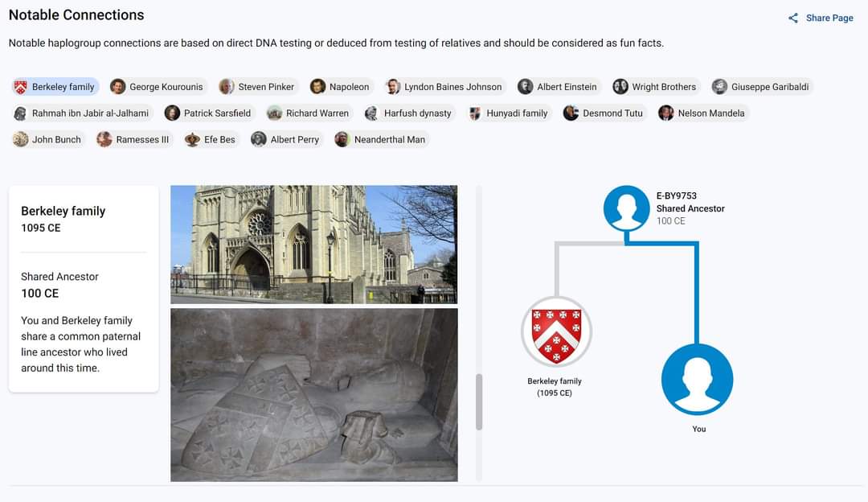Viewport: 868px width, 502px height.
Task: Choose Rahmah ibn Jabir al-Jalhami chip
Action: pyautogui.click(x=82, y=113)
